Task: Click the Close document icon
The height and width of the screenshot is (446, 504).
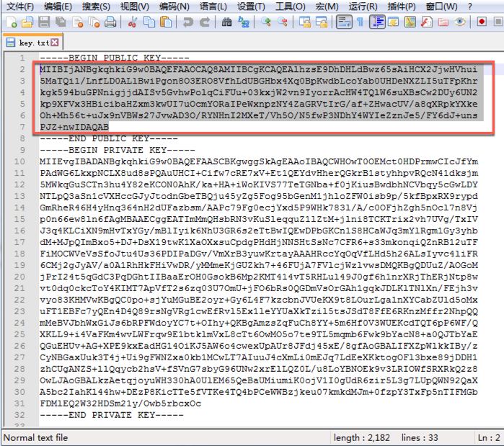Action: point(77,22)
